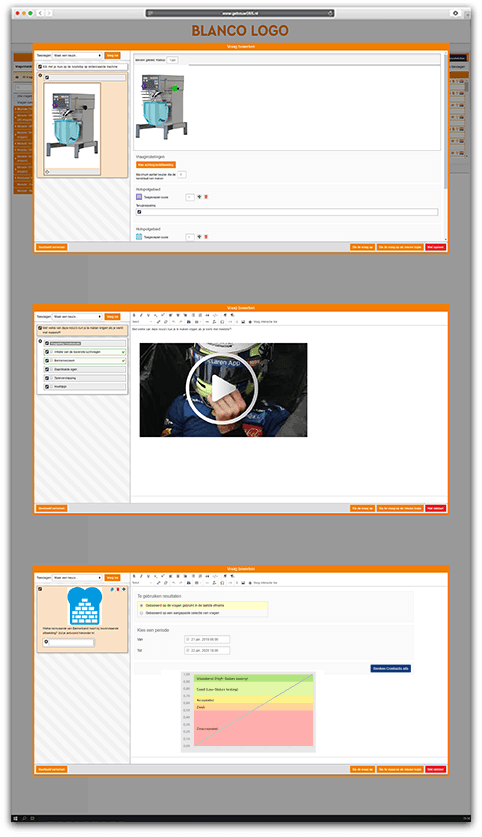Click the Bold icon in middle editor toolbar

click(x=134, y=315)
